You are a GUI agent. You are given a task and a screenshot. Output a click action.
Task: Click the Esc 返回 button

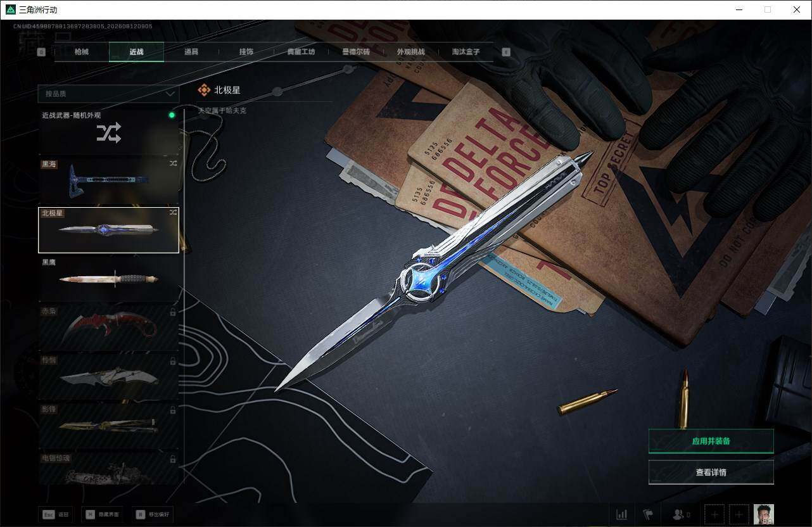coord(56,514)
